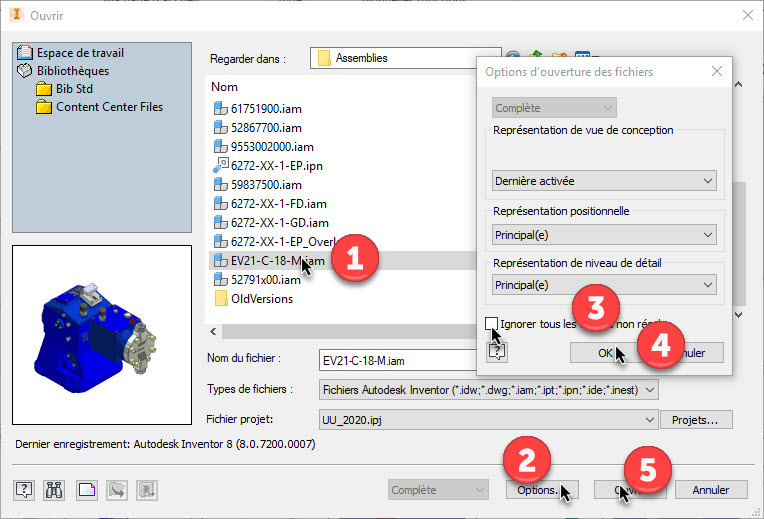Open the Représentation positionnelle dropdown
764x519 pixels.
(x=605, y=234)
